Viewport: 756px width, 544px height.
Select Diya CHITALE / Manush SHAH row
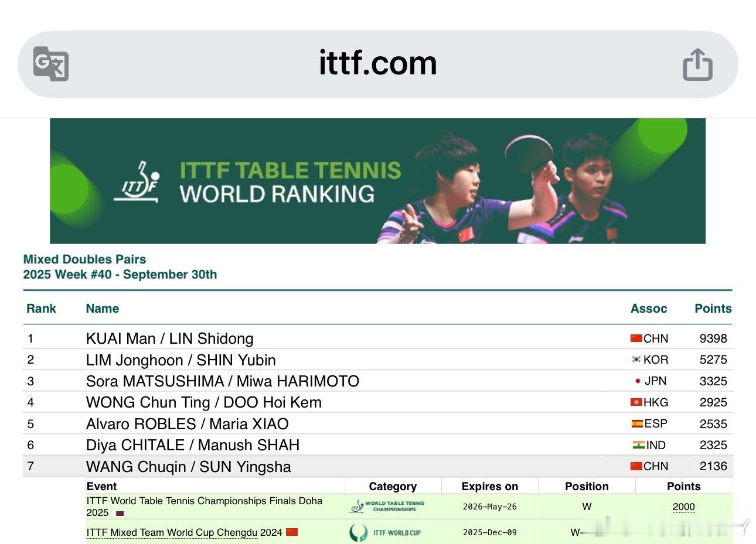[377, 445]
